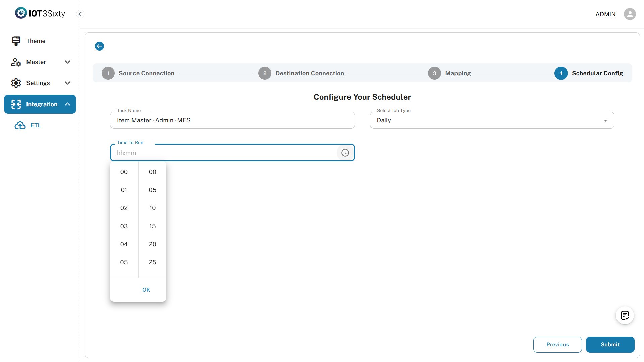Image resolution: width=644 pixels, height=362 pixels.
Task: Click the blue back arrow icon
Action: (99, 46)
